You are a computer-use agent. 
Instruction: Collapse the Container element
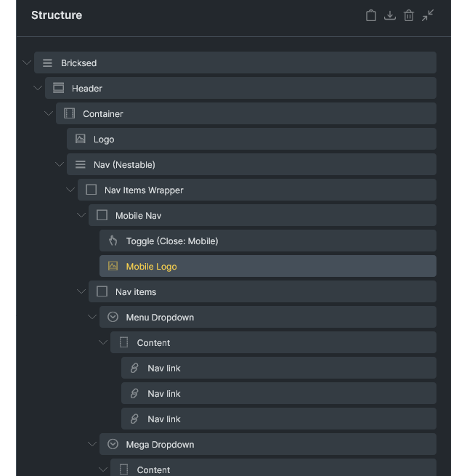pos(49,113)
